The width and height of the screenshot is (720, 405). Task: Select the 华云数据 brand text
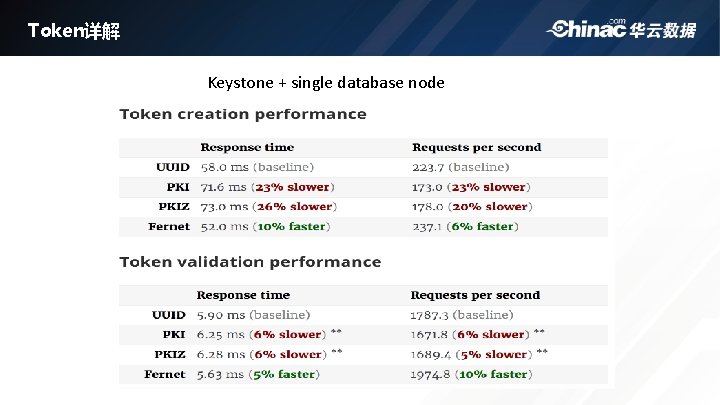pos(663,30)
